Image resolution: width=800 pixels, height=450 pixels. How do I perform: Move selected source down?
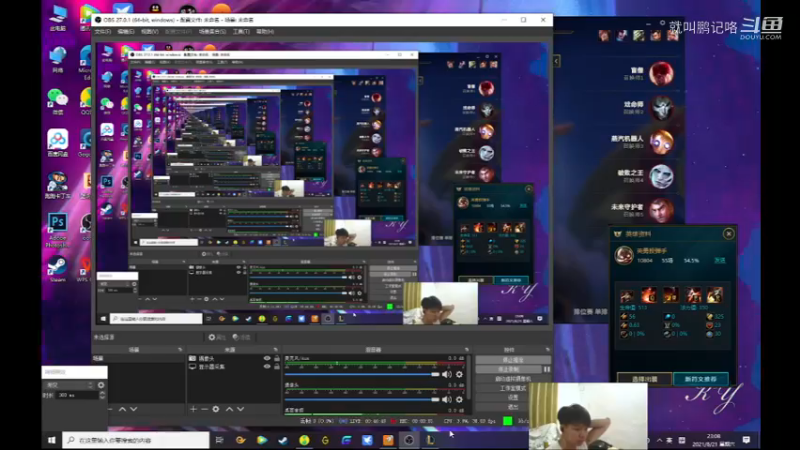click(240, 409)
